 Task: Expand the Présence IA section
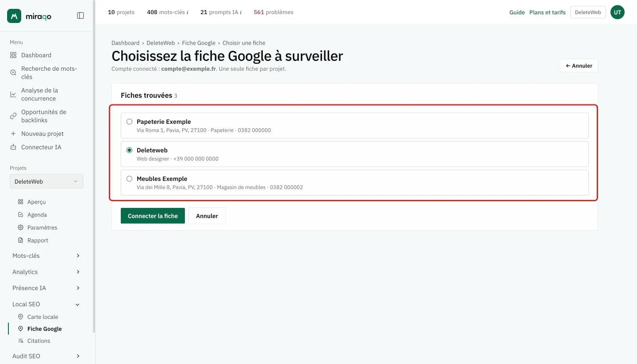click(x=46, y=288)
